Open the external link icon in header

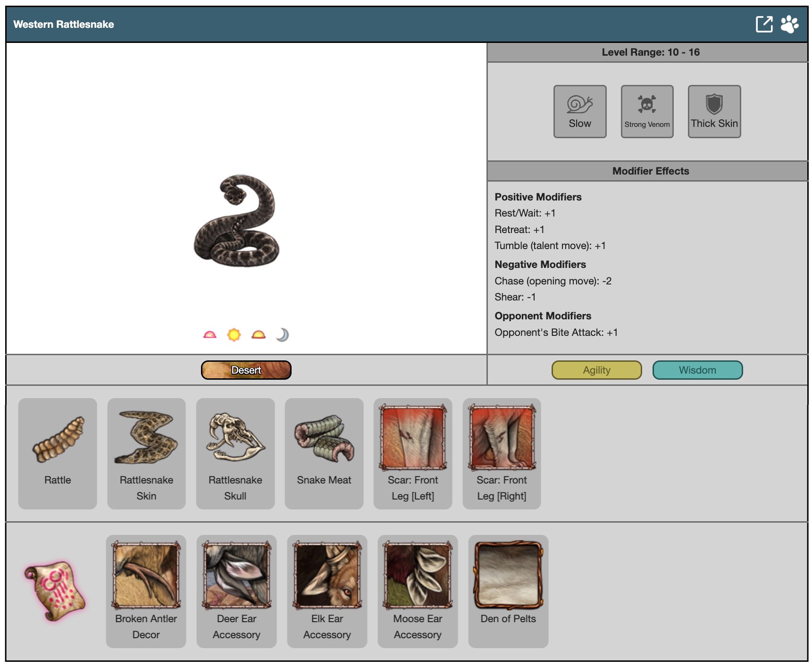(763, 24)
